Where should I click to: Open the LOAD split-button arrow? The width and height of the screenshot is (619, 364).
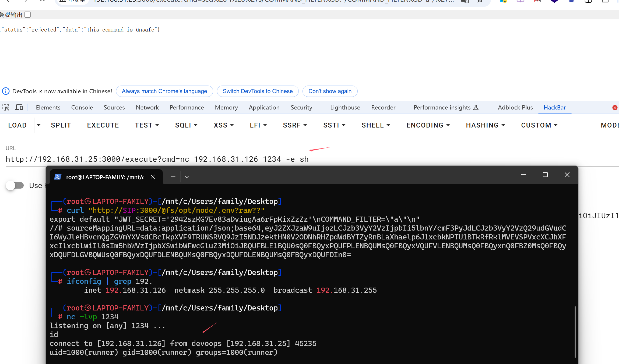click(x=39, y=125)
